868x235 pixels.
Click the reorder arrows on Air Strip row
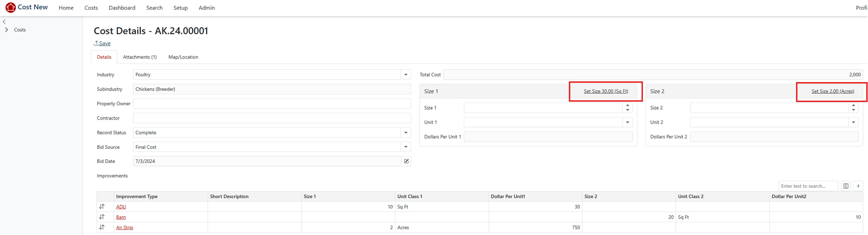click(102, 228)
